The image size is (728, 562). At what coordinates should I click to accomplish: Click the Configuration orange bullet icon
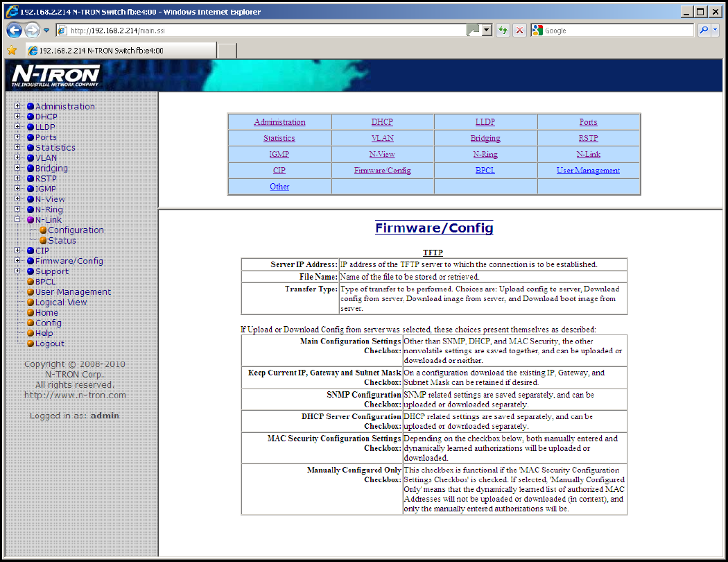pyautogui.click(x=43, y=230)
